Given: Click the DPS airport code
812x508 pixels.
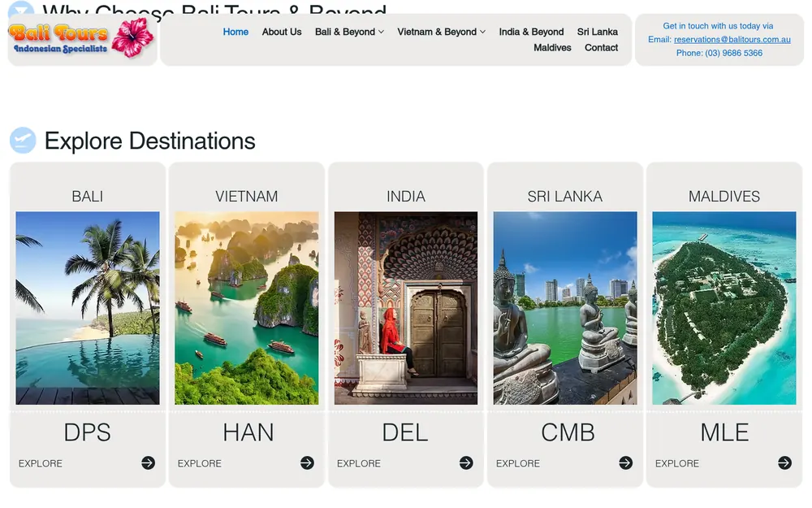Looking at the screenshot, I should pyautogui.click(x=88, y=432).
